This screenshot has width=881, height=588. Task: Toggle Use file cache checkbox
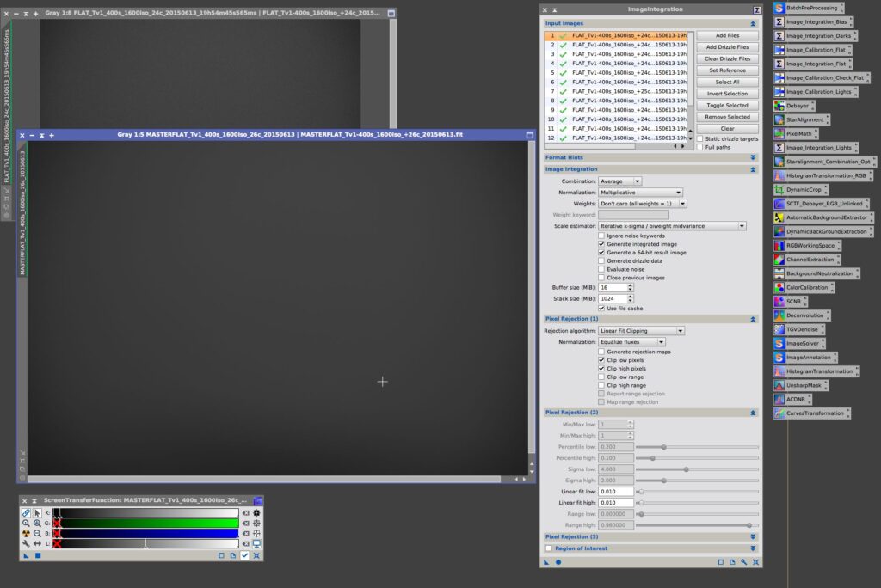tap(601, 309)
